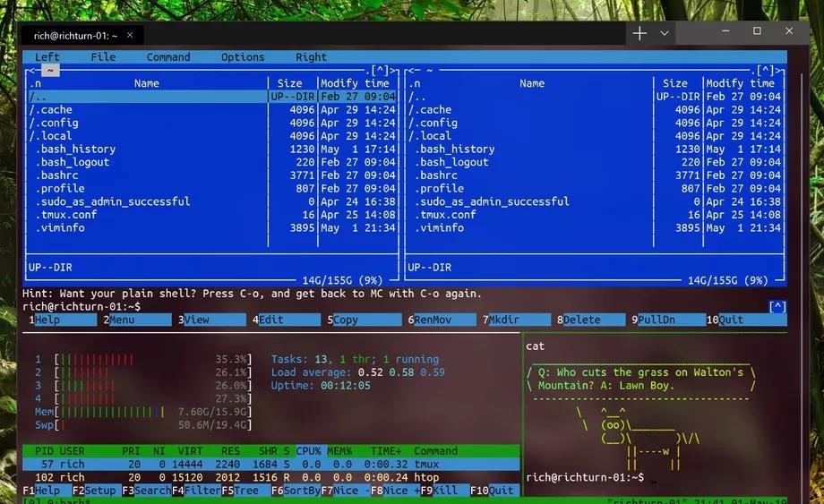Select .viminfo in right panel
The height and width of the screenshot is (504, 824).
pos(595,228)
